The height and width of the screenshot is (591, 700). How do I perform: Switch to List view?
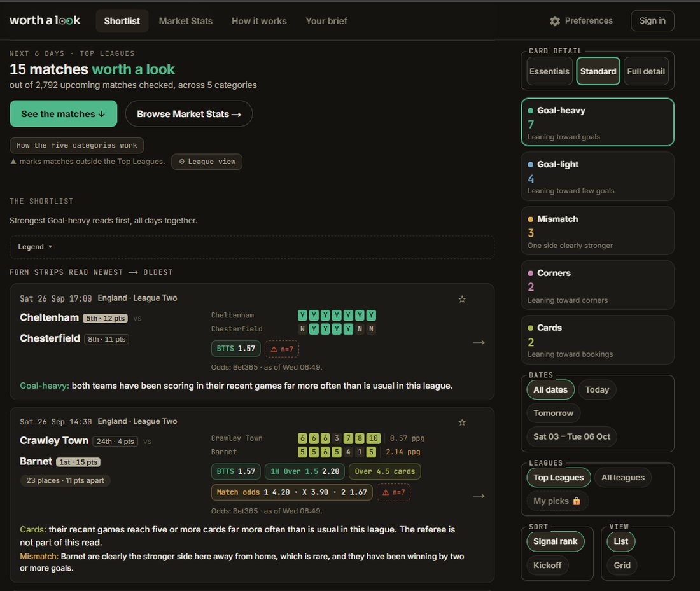click(x=620, y=541)
